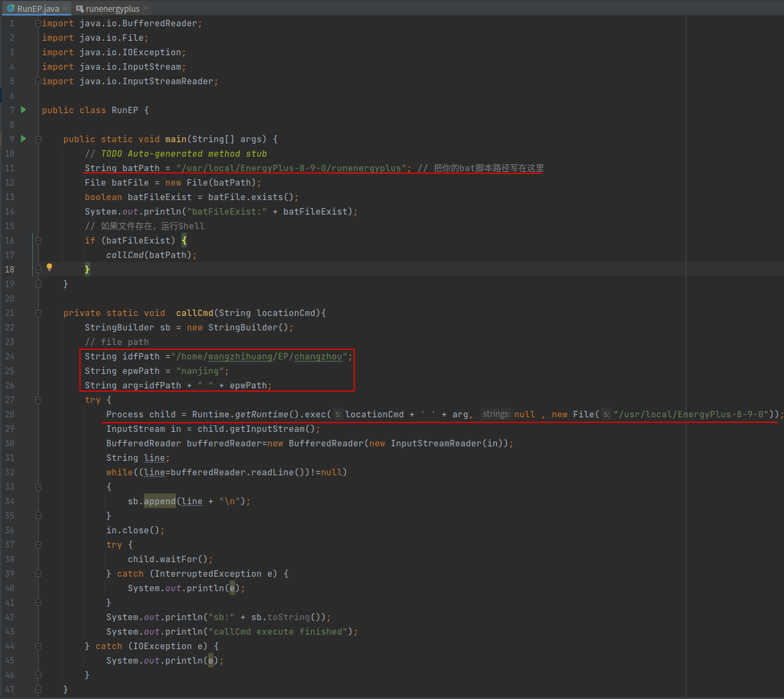
Task: Open the lightbulb quick-fix on line 18
Action: [49, 267]
